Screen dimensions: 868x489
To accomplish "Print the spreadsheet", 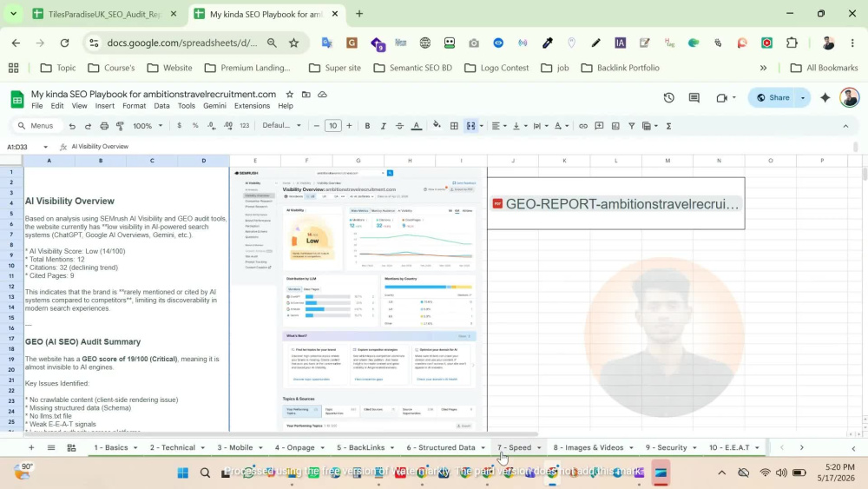I will pyautogui.click(x=104, y=126).
